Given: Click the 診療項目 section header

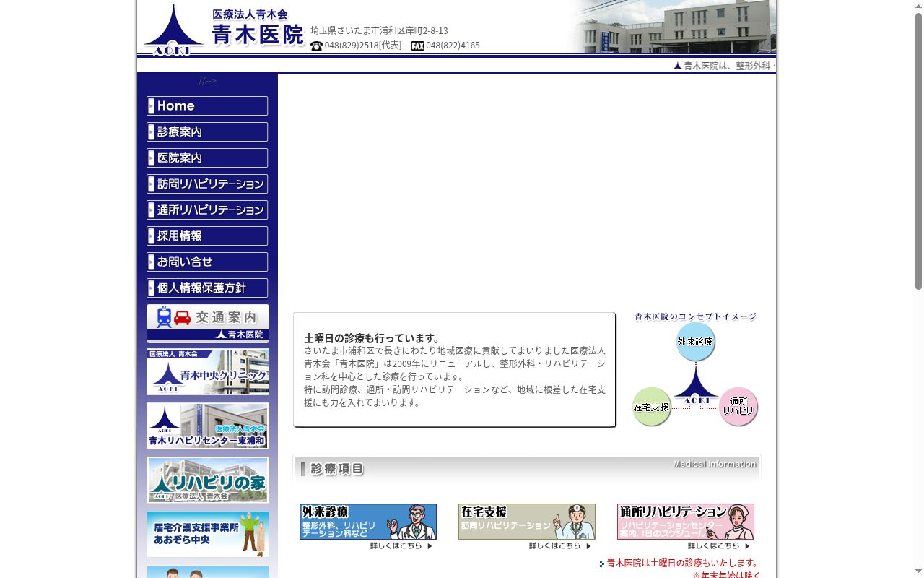Looking at the screenshot, I should (527, 469).
